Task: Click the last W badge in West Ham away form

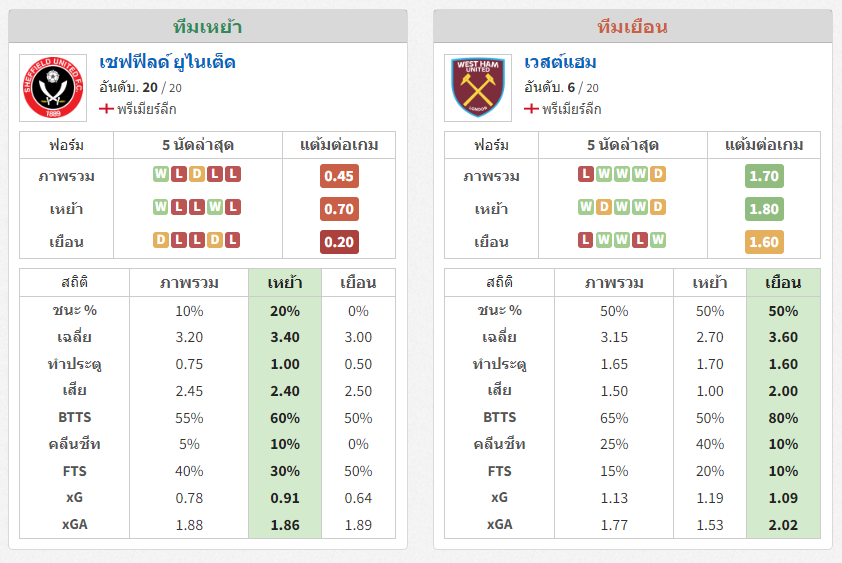Action: click(657, 240)
